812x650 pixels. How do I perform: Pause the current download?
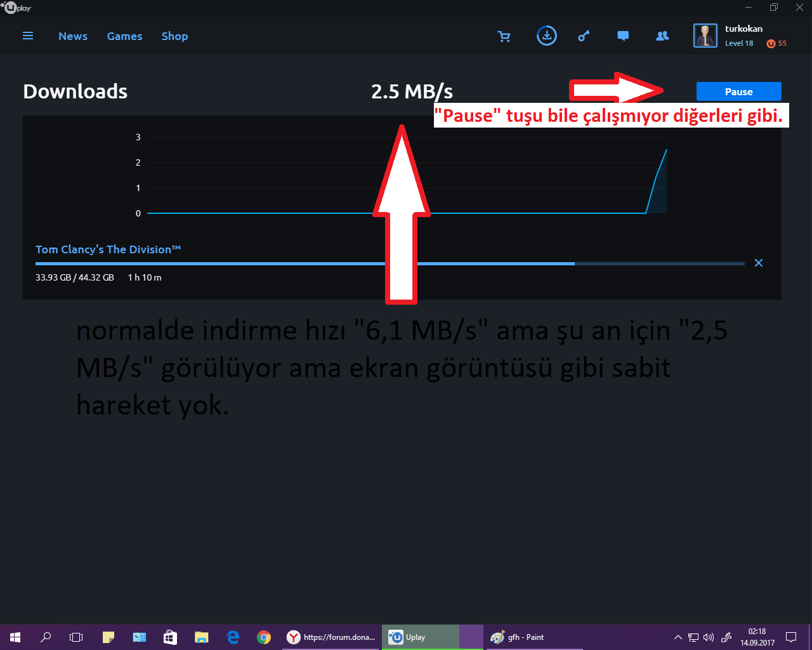point(738,91)
